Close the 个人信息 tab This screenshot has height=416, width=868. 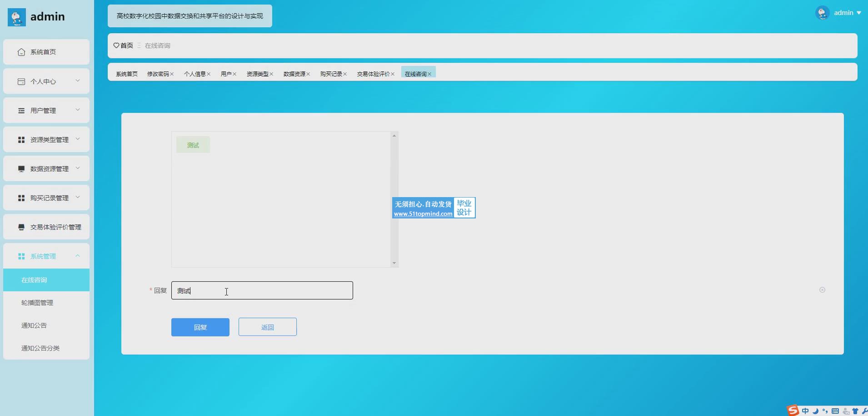pyautogui.click(x=209, y=74)
